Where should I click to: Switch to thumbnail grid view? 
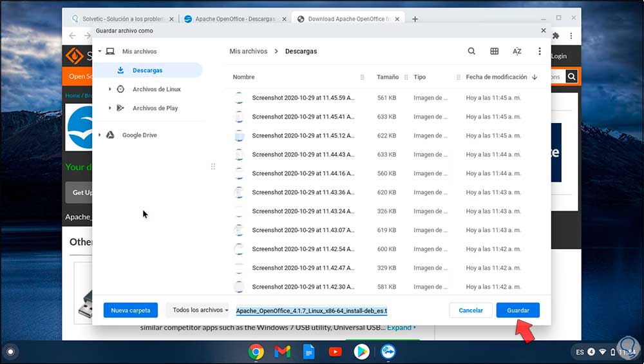(x=495, y=51)
